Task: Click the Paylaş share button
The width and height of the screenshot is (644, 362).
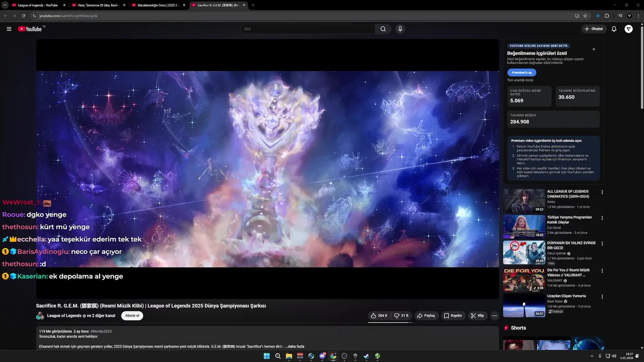Action: point(426,316)
